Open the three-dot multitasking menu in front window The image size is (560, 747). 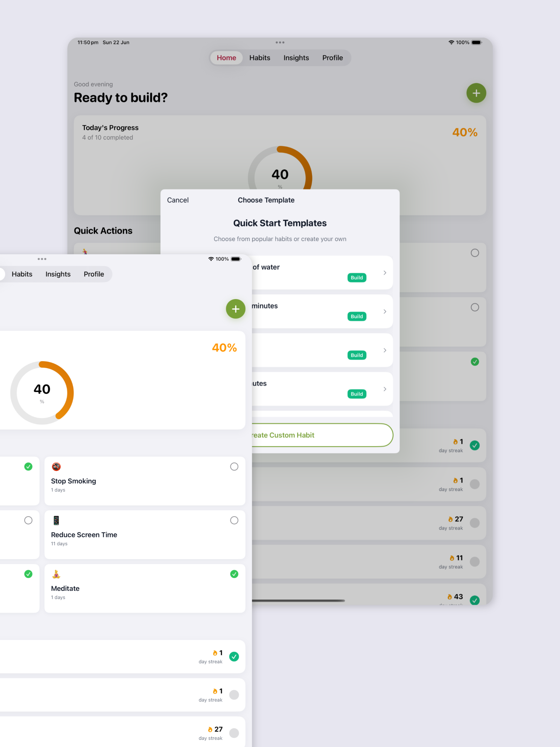(x=42, y=259)
